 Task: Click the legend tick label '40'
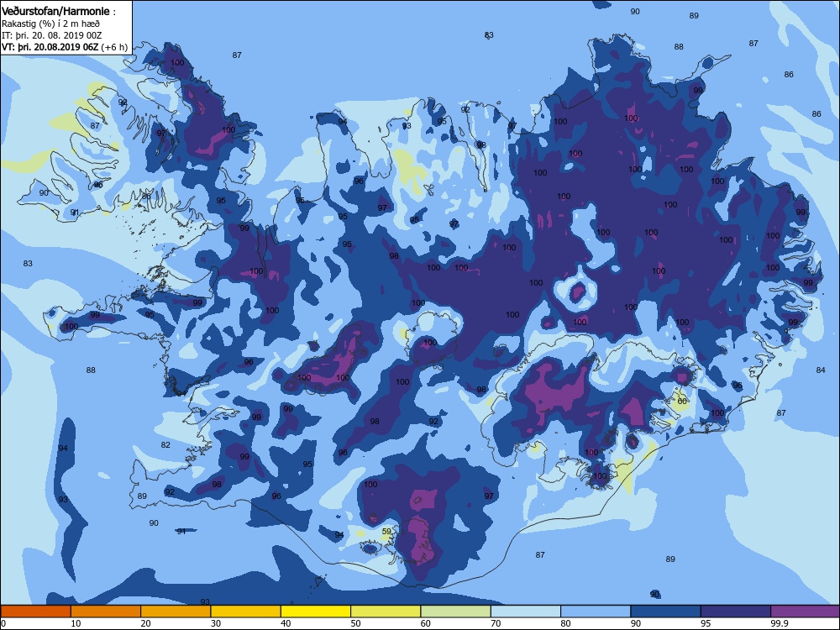(286, 623)
